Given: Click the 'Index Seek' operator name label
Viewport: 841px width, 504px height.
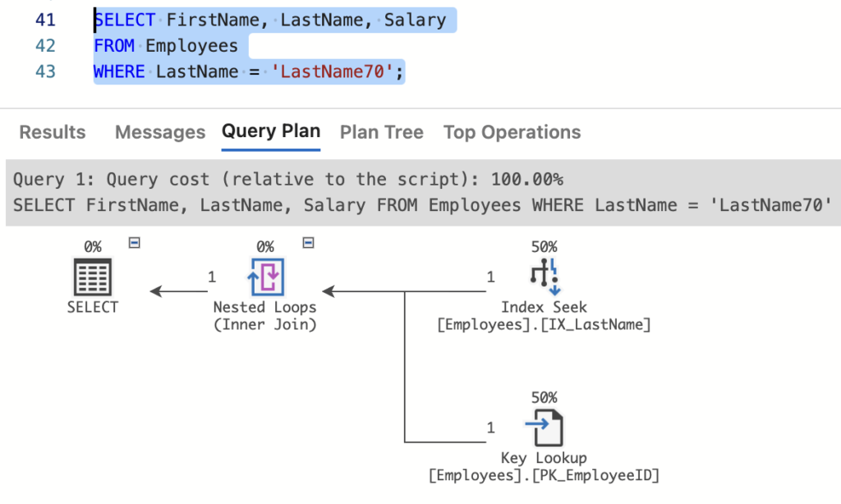Looking at the screenshot, I should 544,307.
